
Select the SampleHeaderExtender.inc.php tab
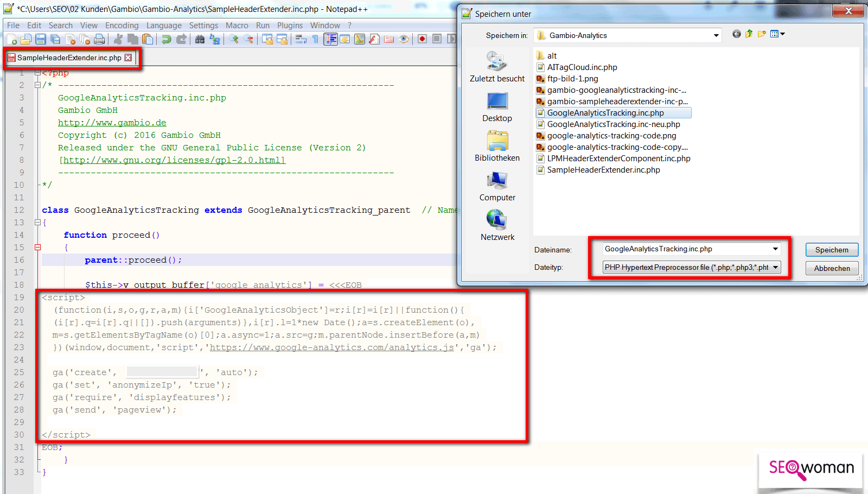69,58
